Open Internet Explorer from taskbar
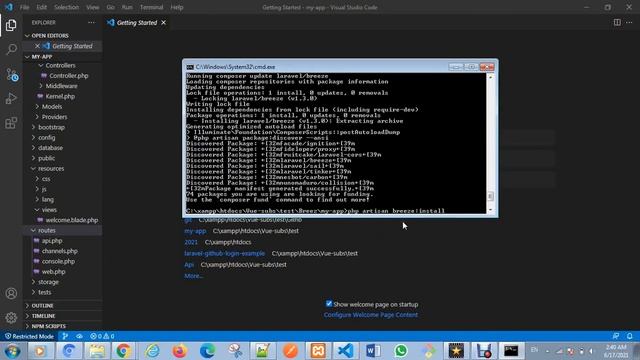 pos(152,351)
